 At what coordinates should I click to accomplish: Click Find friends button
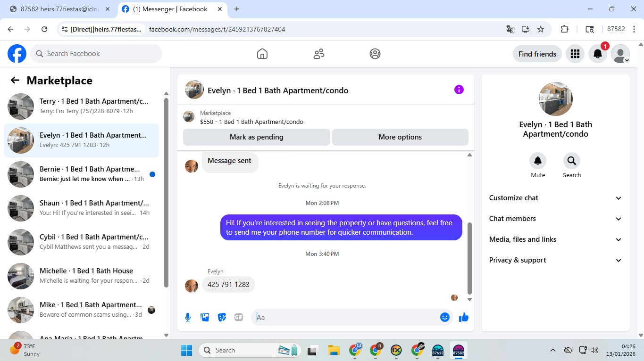[537, 54]
